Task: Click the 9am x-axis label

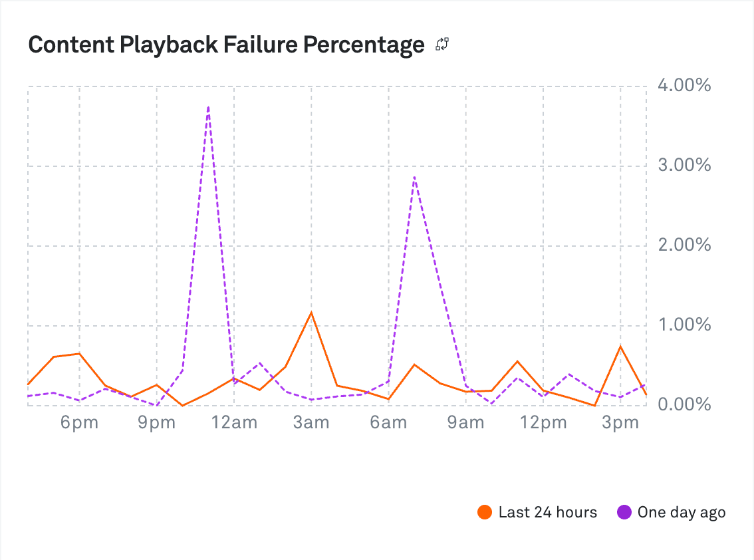Action: 465,423
